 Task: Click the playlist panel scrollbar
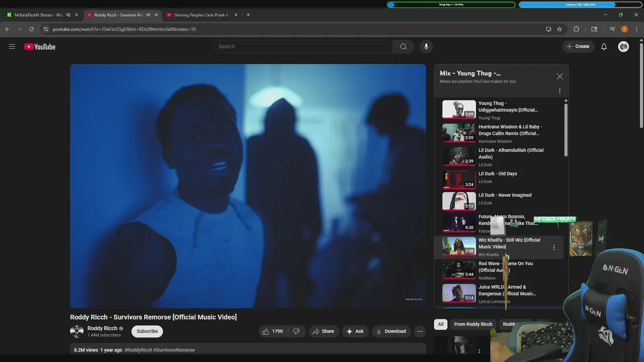(x=566, y=130)
